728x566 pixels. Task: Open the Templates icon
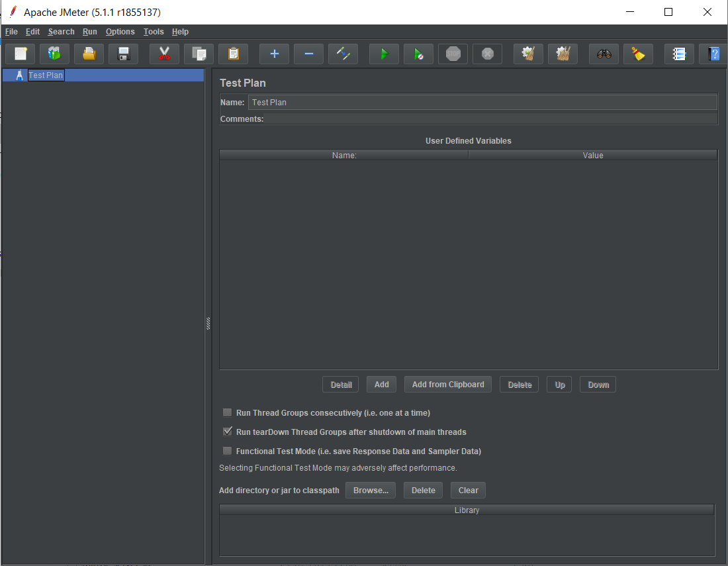(54, 54)
